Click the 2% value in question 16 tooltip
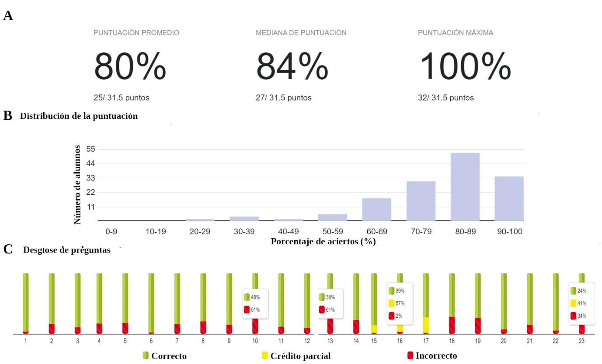The image size is (602, 364). click(399, 316)
